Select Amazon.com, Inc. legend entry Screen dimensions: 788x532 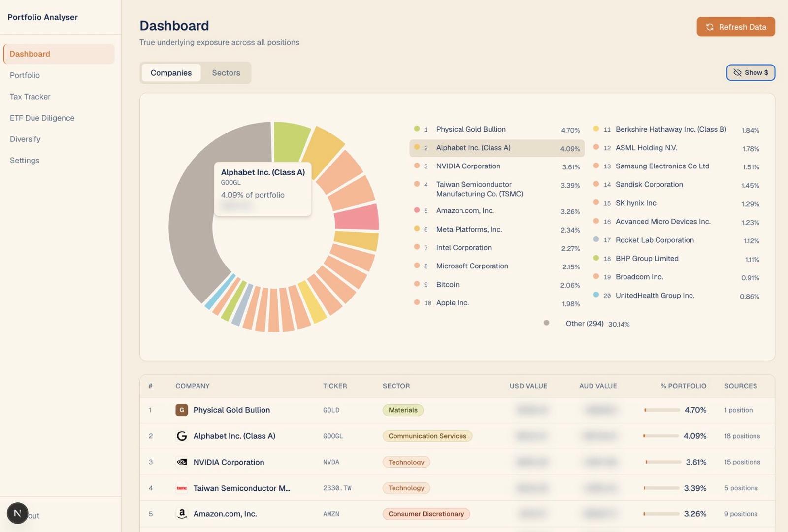pos(497,211)
